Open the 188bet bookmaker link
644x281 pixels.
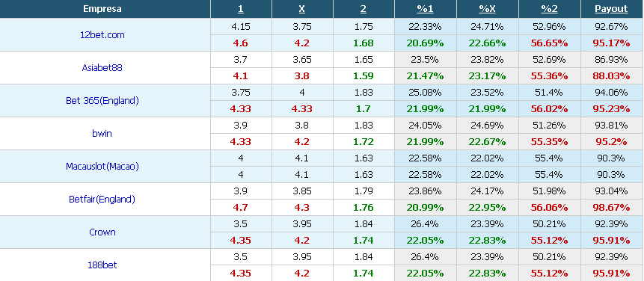pyautogui.click(x=102, y=265)
